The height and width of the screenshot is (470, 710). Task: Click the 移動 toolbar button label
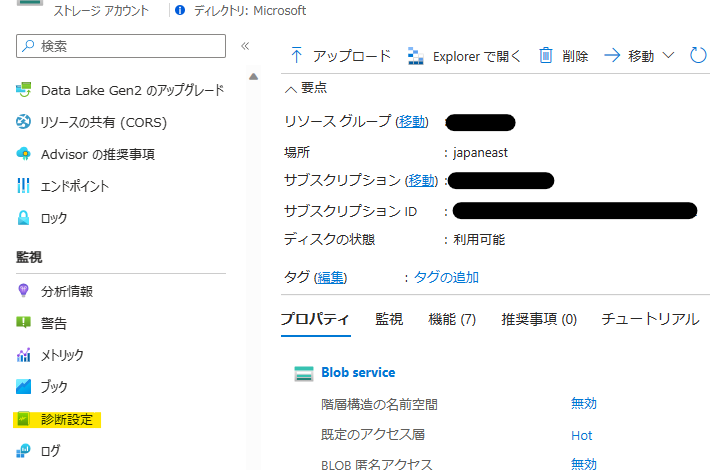click(641, 56)
